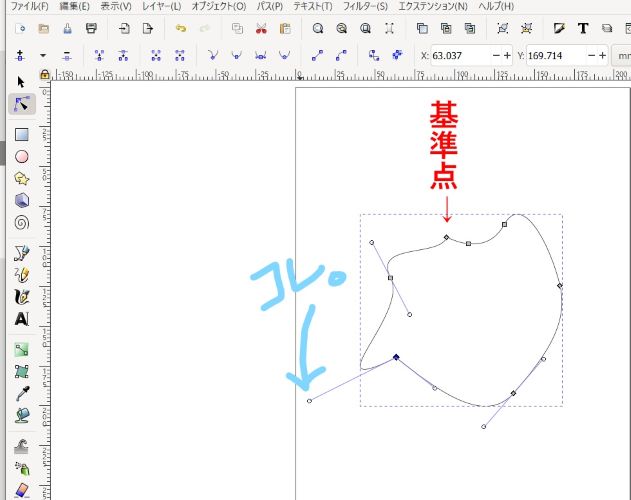Make selected nodes symmetric
Screen dimensions: 631x500
pos(260,55)
